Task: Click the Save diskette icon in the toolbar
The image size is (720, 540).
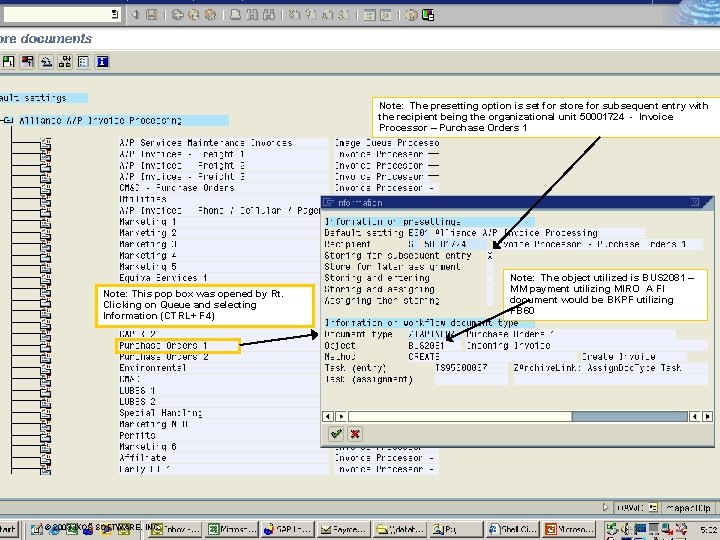Action: click(152, 15)
